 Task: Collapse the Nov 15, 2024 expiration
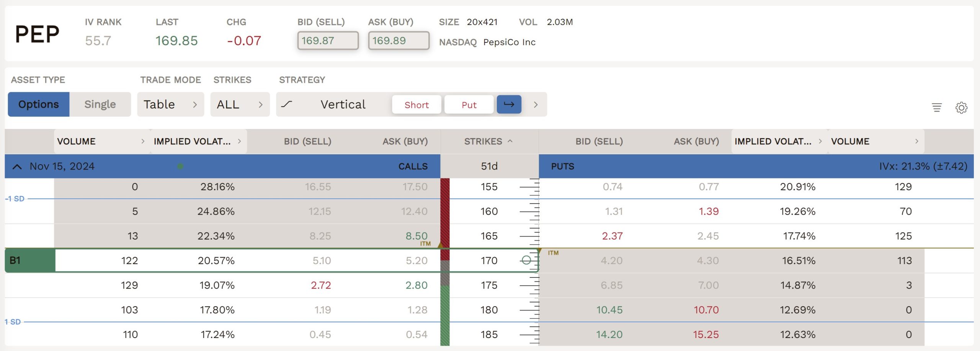[x=17, y=167]
